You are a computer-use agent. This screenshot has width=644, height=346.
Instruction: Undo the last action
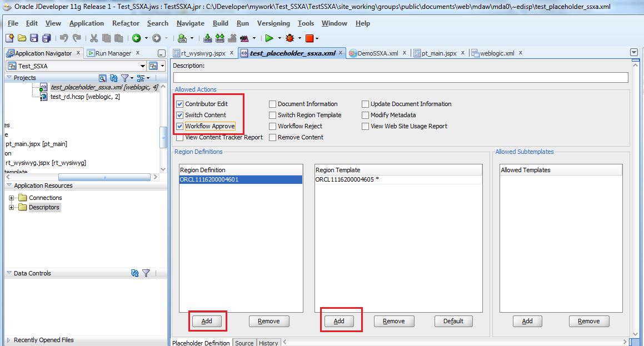point(65,38)
